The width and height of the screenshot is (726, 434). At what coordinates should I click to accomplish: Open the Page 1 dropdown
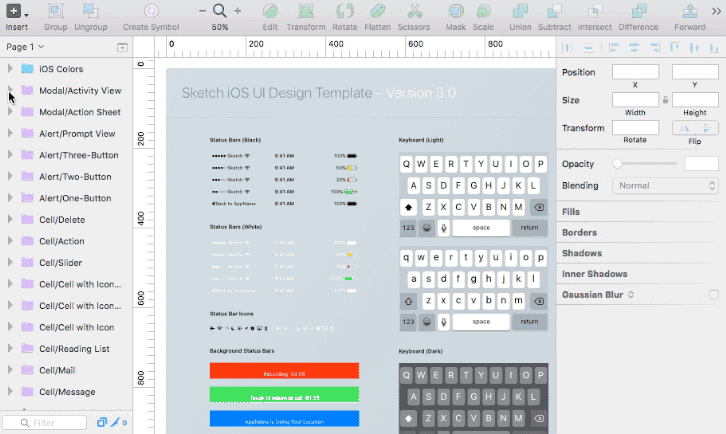tap(25, 47)
